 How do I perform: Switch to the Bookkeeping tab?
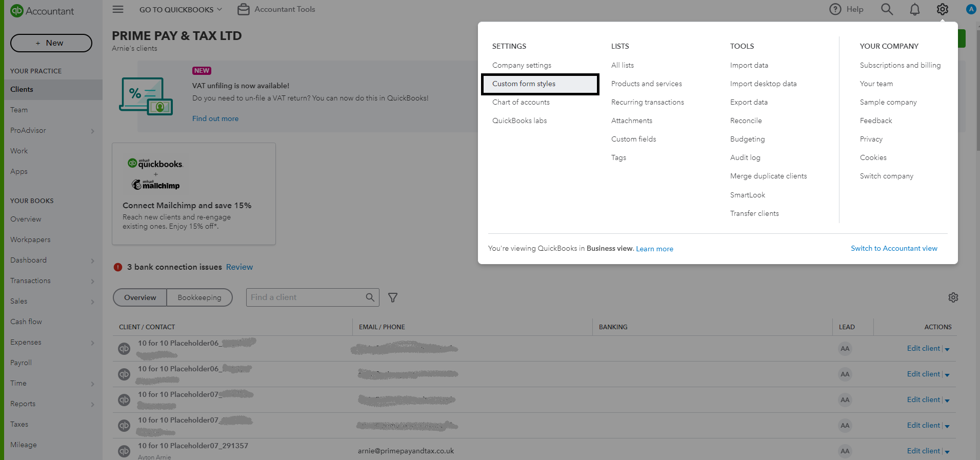(x=199, y=297)
